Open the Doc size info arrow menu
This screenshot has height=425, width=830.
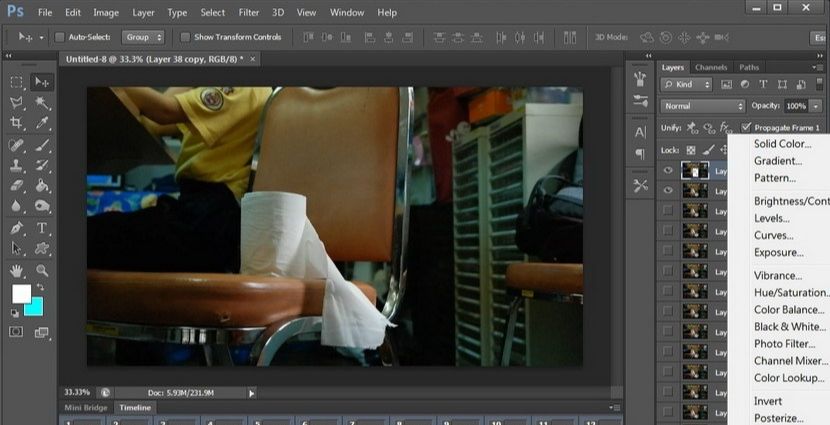pos(251,393)
